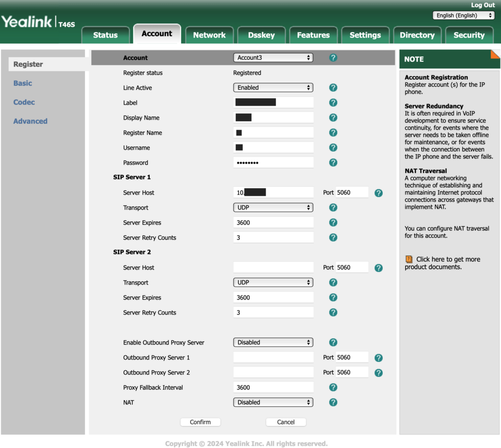Image resolution: width=501 pixels, height=448 pixels.
Task: Open Basic in the left sidebar
Action: tap(23, 83)
